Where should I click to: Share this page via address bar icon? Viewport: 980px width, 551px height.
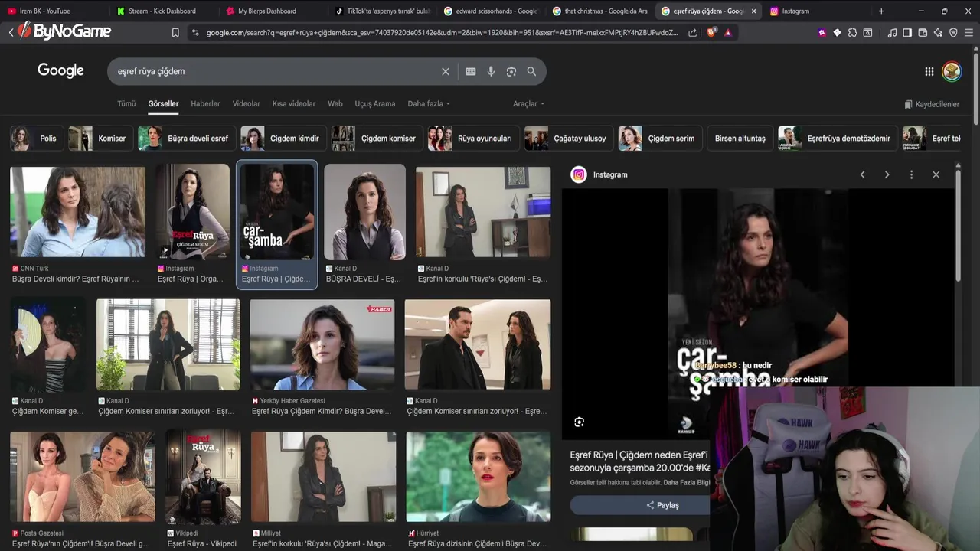(x=692, y=33)
